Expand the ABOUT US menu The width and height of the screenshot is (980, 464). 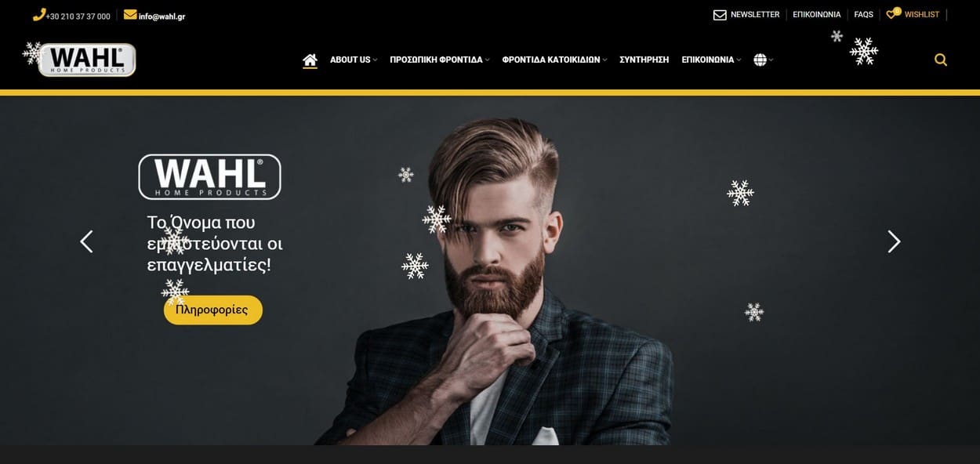354,60
